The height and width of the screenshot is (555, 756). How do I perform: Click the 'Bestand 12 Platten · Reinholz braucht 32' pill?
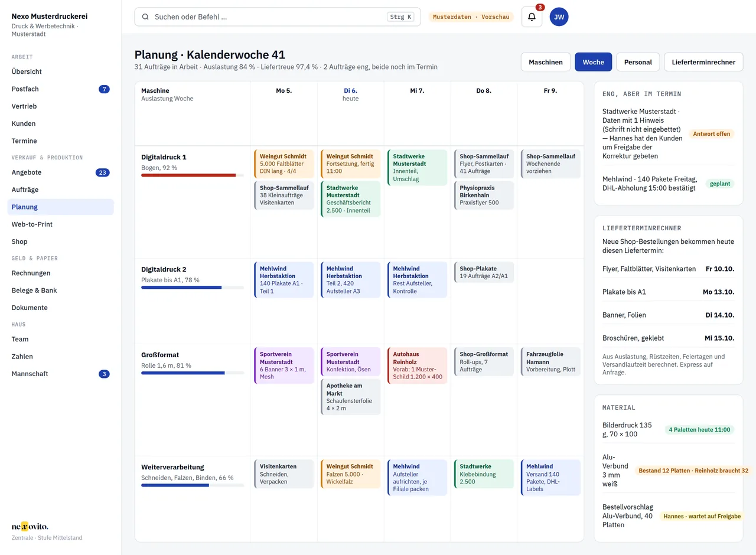pos(694,471)
